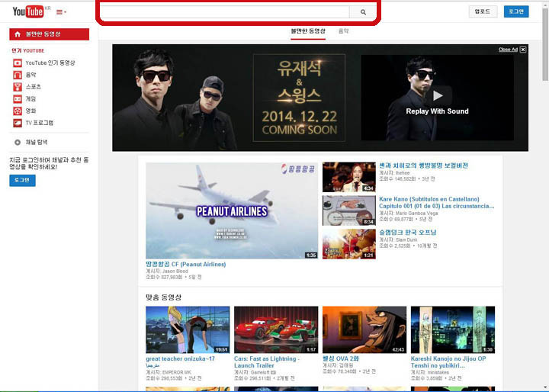
Task: Open the 스포츠 sidebar label
Action: pos(34,87)
